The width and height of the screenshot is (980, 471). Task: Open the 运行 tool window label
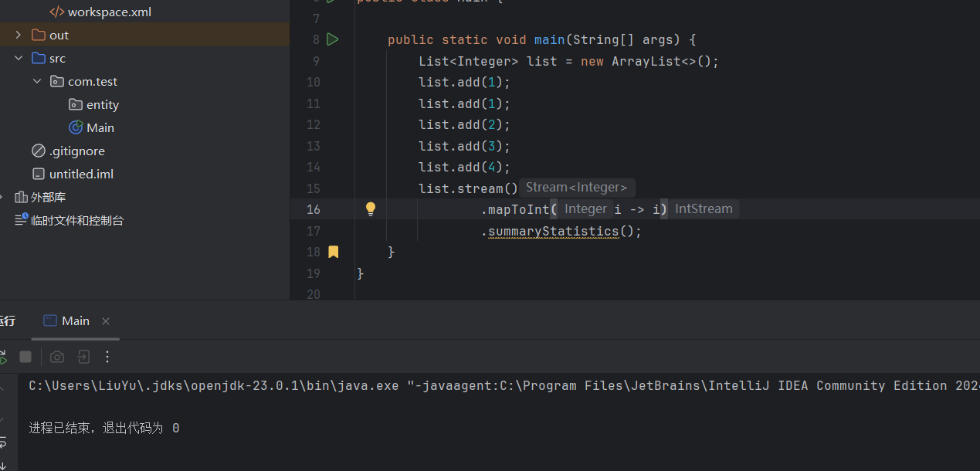[x=6, y=320]
